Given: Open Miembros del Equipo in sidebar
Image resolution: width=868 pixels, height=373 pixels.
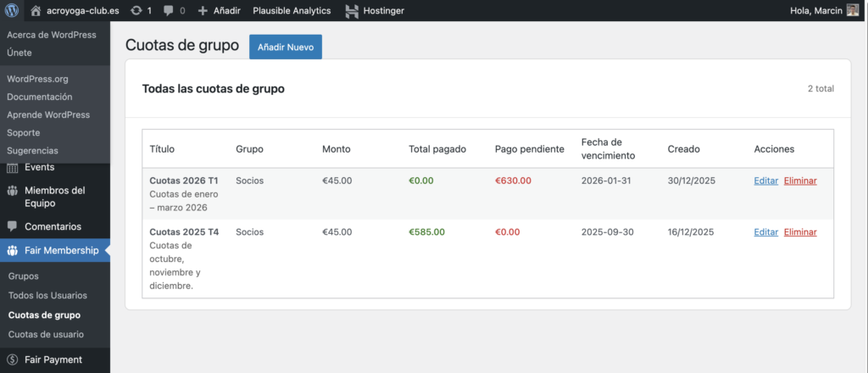Looking at the screenshot, I should [x=55, y=197].
